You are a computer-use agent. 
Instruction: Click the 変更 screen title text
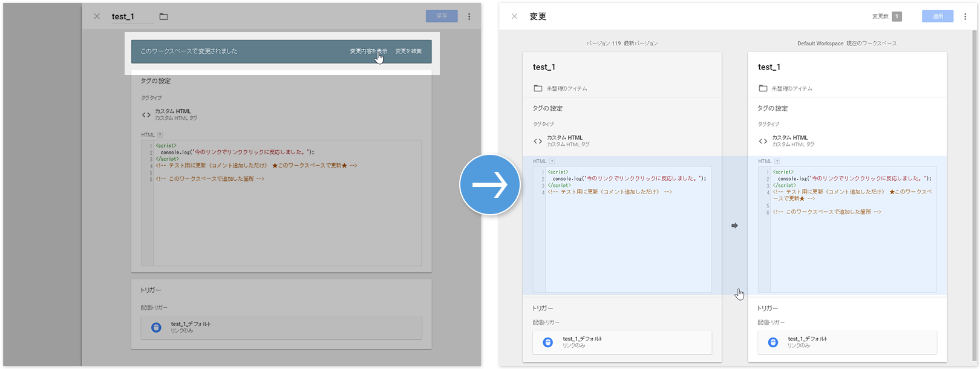coord(538,16)
